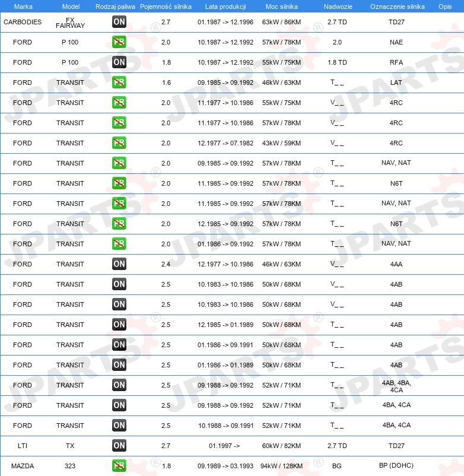Click TD27 engine code in LTI row
Image resolution: width=464 pixels, height=476 pixels.
[396, 446]
